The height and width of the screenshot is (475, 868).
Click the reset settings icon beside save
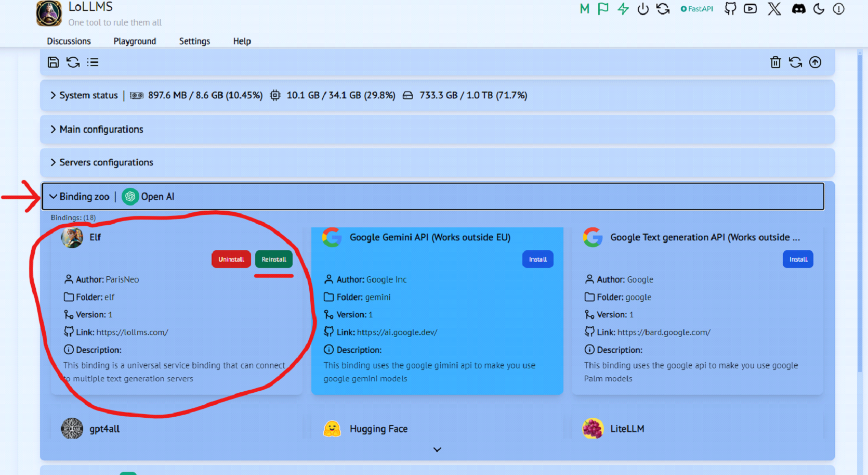point(73,62)
